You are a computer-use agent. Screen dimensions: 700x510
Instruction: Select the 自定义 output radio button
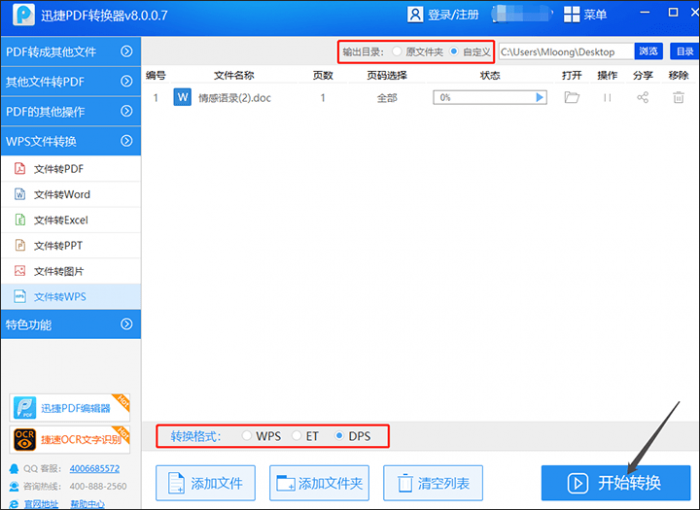(x=454, y=51)
